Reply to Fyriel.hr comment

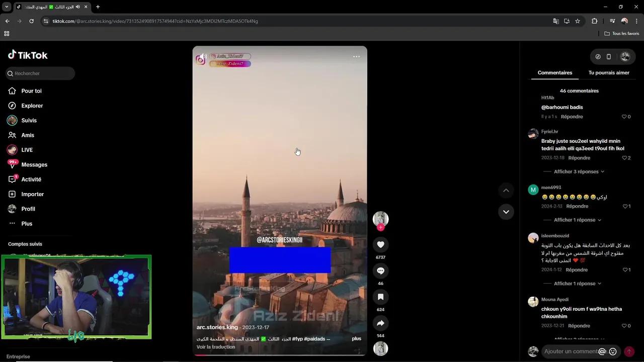coord(579,158)
